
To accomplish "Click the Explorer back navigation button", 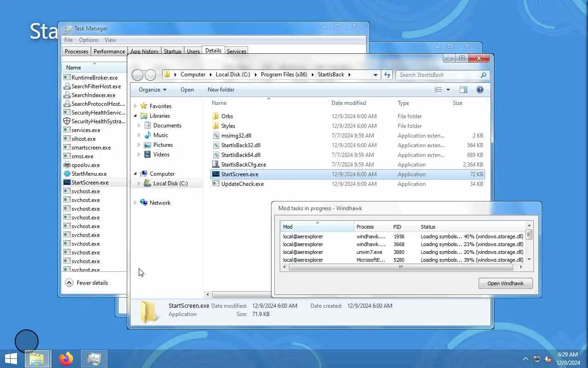I will click(137, 75).
